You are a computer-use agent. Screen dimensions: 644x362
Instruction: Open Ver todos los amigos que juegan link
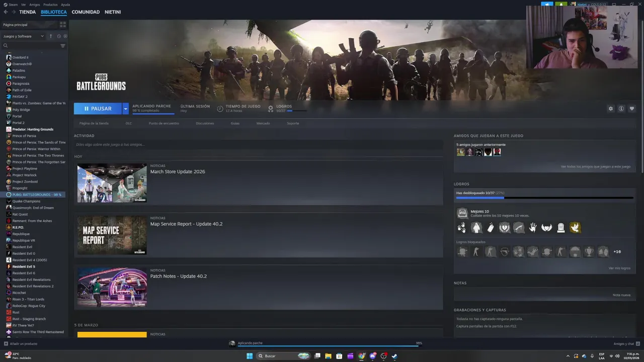point(596,166)
